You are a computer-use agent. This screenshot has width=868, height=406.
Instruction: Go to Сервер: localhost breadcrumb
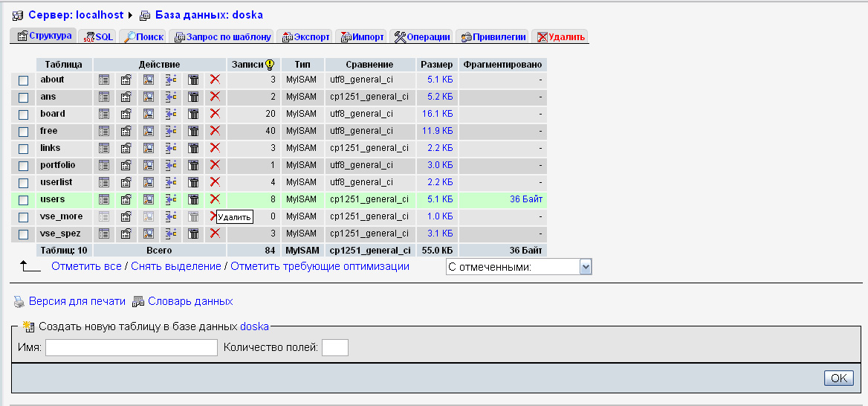[76, 15]
